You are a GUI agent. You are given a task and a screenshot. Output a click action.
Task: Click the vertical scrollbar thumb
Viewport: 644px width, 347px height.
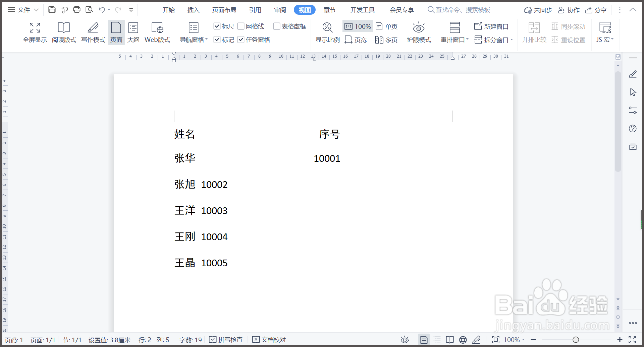[618, 121]
